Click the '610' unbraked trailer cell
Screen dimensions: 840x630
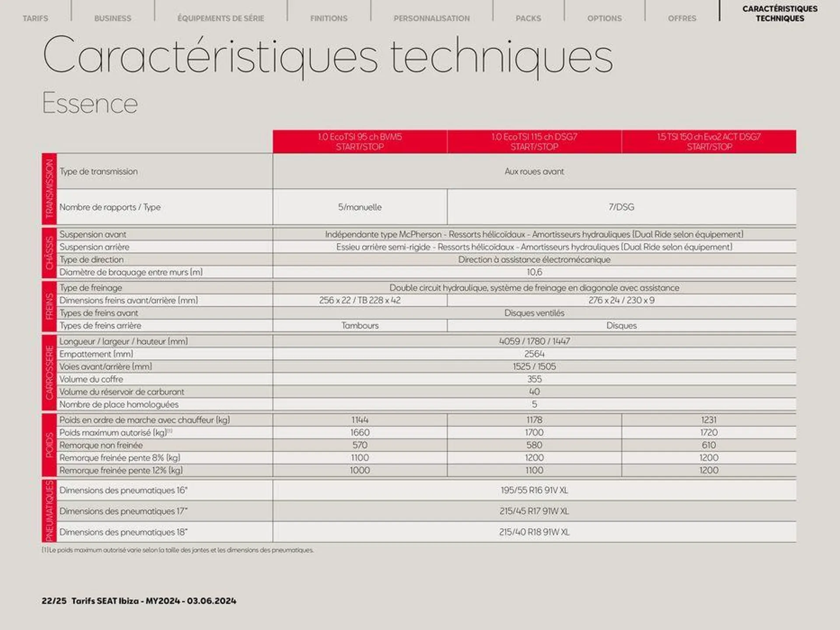709,445
